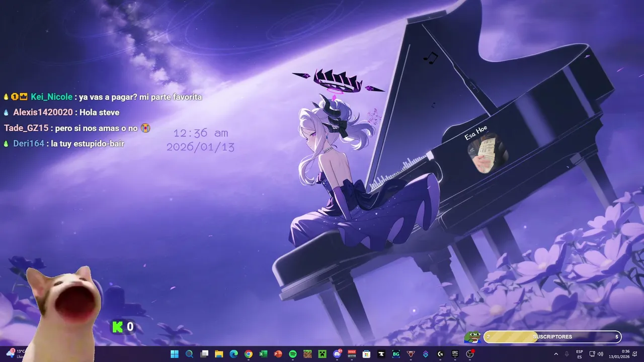The height and width of the screenshot is (362, 644).
Task: Open Minecraft grass block icon
Action: (307, 354)
